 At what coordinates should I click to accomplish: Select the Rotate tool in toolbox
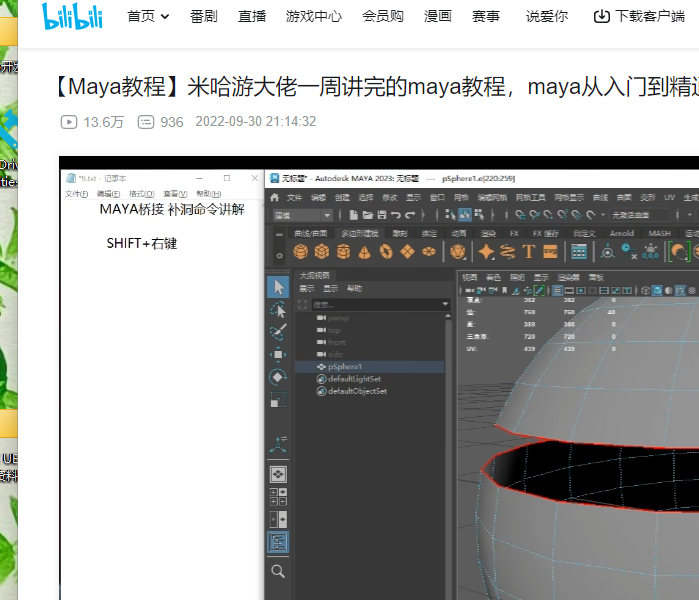click(x=278, y=377)
